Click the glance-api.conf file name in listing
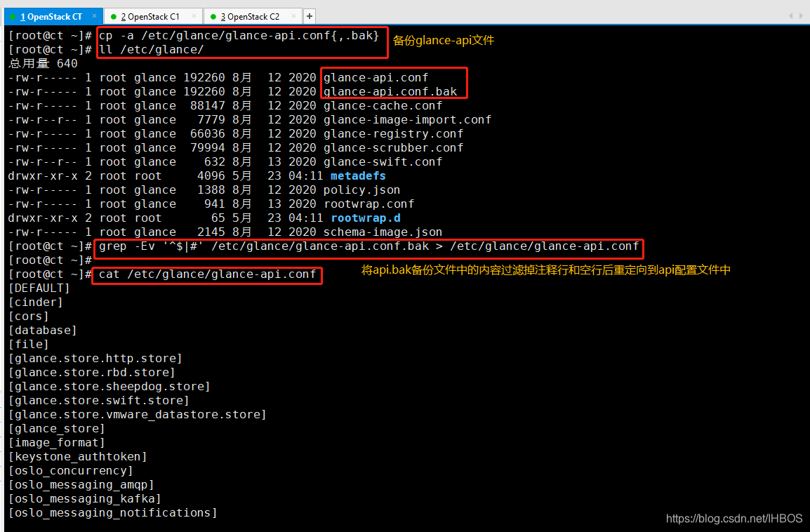 click(376, 77)
